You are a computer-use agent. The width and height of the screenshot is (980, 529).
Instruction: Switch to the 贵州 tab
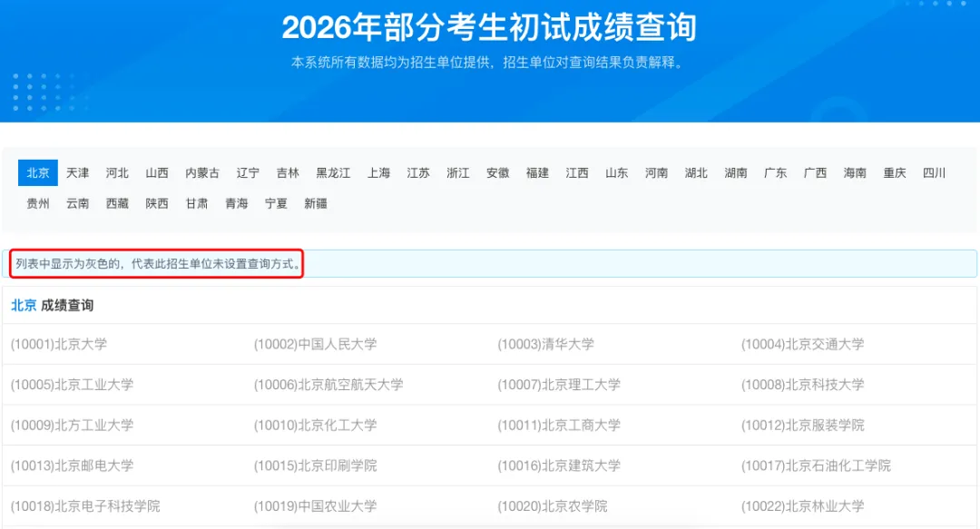(38, 203)
